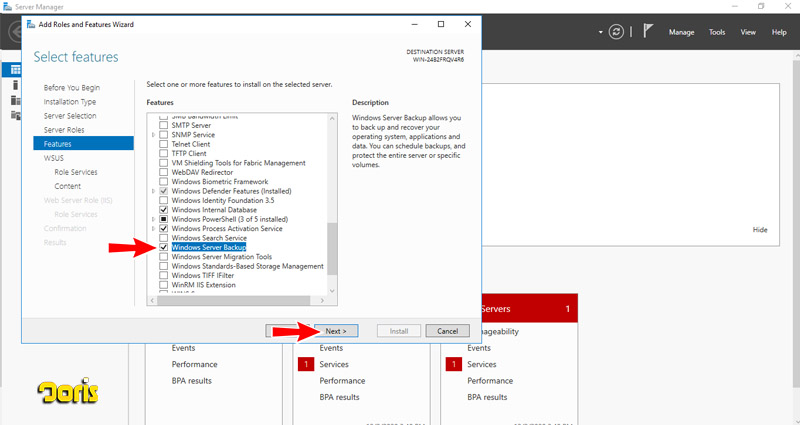Open the Manage menu

coord(681,32)
